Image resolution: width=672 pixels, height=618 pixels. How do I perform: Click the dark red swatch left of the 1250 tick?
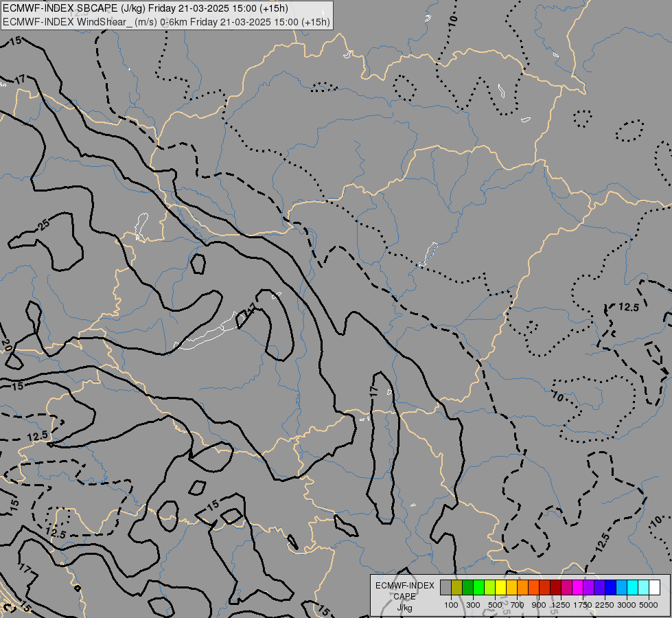[555, 587]
